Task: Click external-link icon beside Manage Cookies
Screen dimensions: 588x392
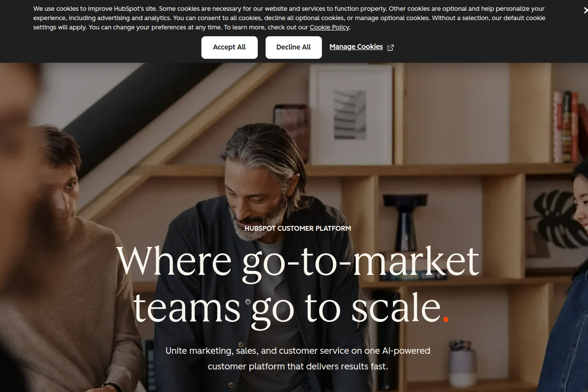Action: (391, 48)
